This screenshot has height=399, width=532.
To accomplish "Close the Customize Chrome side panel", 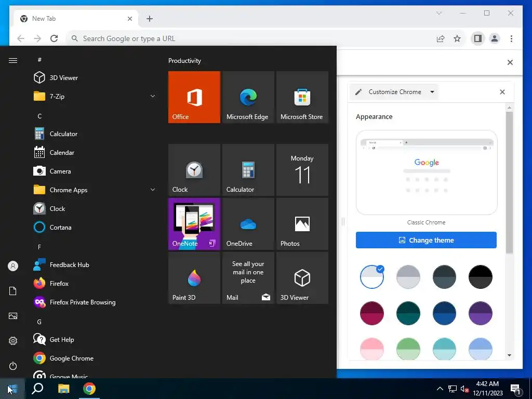I will click(502, 92).
